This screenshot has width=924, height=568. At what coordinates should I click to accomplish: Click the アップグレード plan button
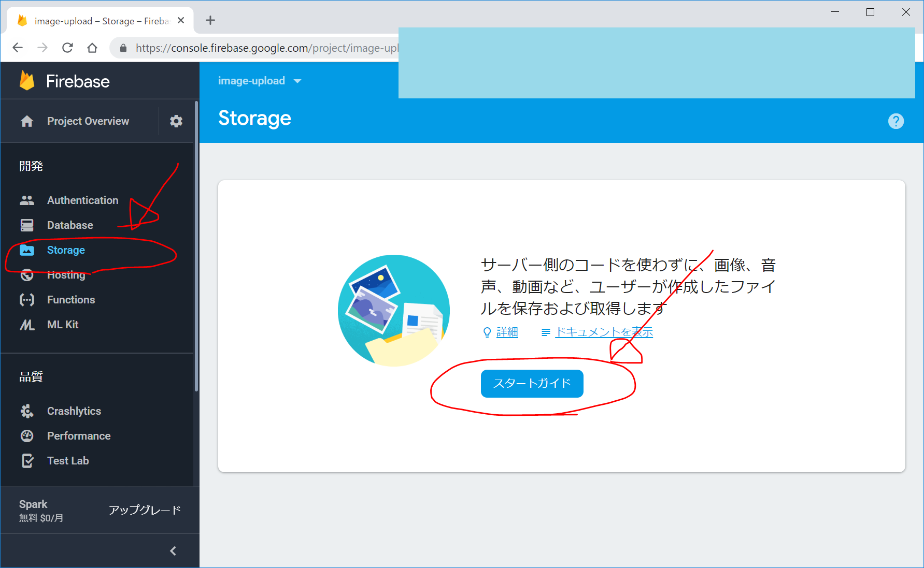pyautogui.click(x=145, y=510)
